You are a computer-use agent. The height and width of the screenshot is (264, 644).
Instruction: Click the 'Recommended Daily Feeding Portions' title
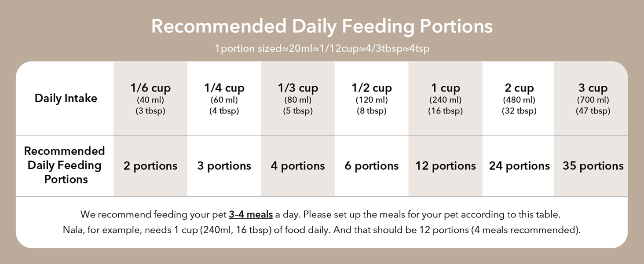[322, 26]
